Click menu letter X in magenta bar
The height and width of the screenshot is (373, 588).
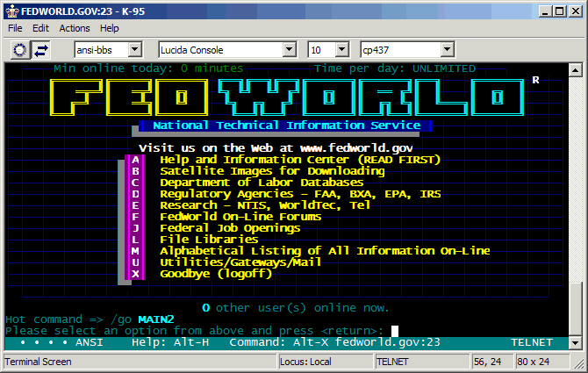(x=135, y=274)
